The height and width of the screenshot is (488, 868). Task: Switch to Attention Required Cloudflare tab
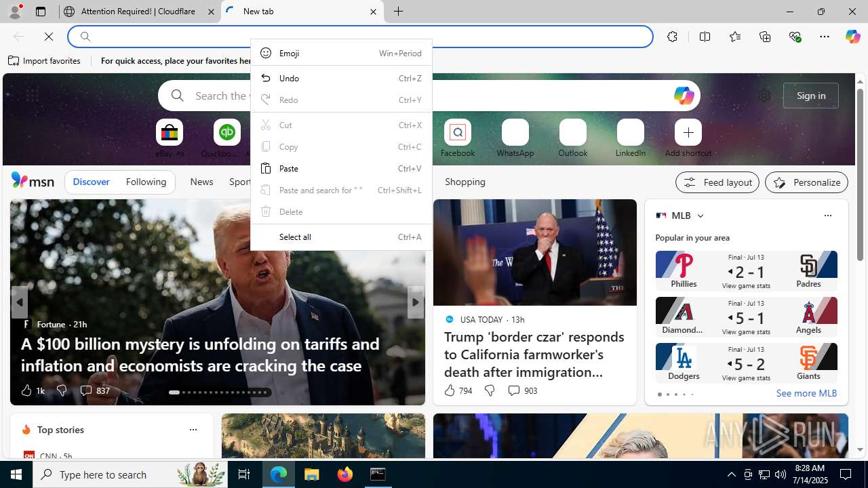(139, 12)
